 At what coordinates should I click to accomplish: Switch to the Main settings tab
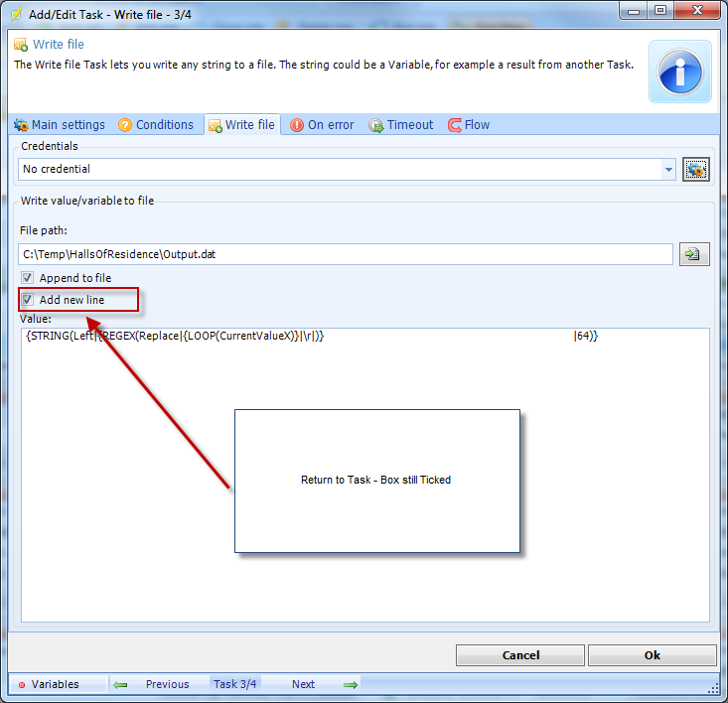60,125
